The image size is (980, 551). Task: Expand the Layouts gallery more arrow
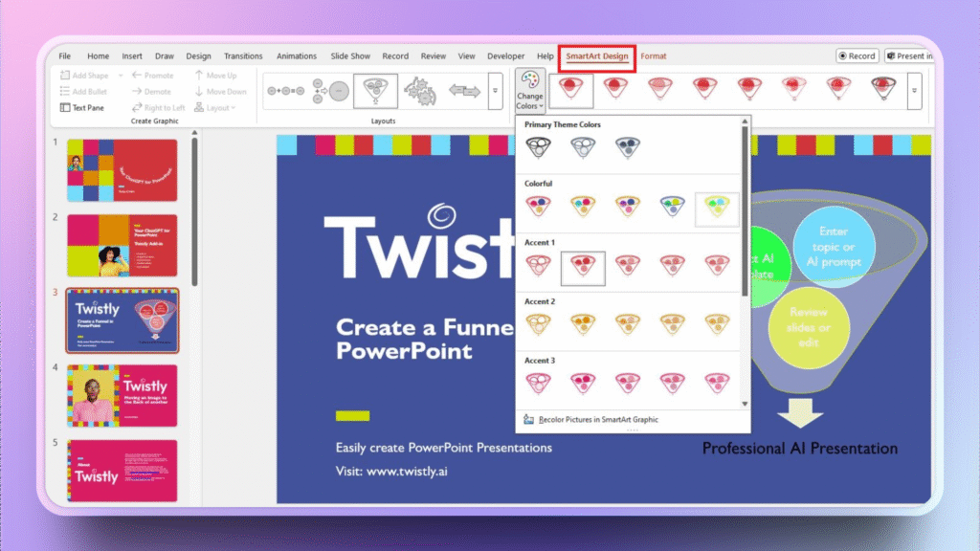click(495, 91)
